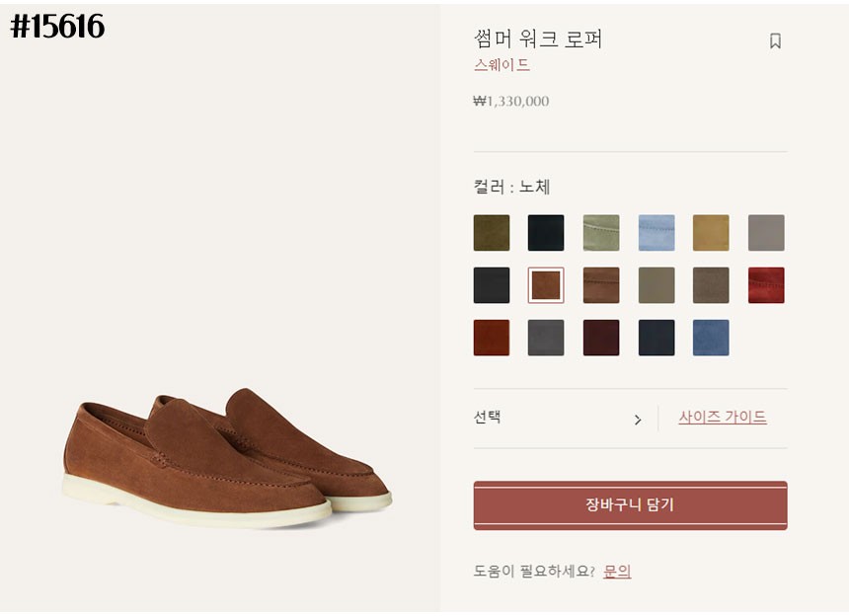Select the mustard tan color swatch
Viewport: 849px width, 616px height.
pos(711,233)
